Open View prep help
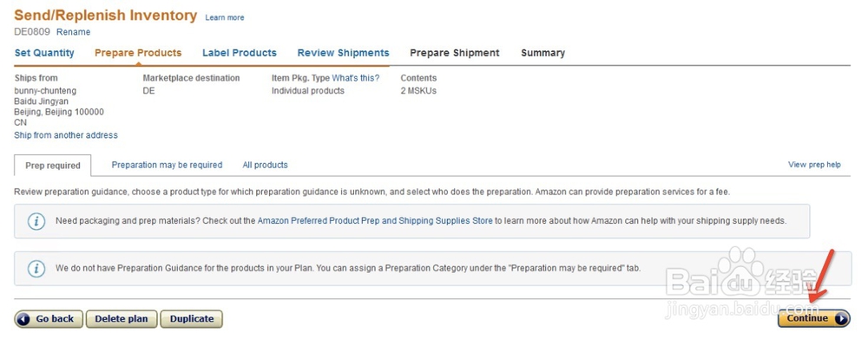The height and width of the screenshot is (339, 868). [814, 165]
